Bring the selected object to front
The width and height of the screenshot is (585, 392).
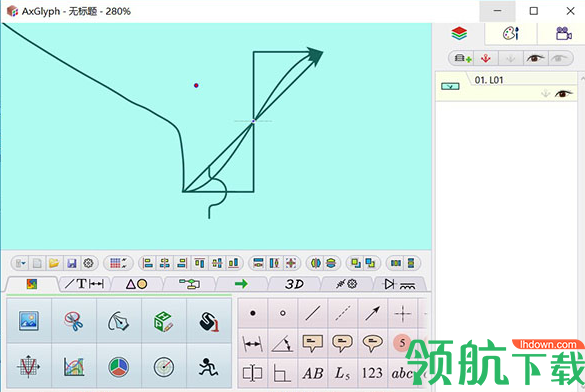pyautogui.click(x=356, y=263)
